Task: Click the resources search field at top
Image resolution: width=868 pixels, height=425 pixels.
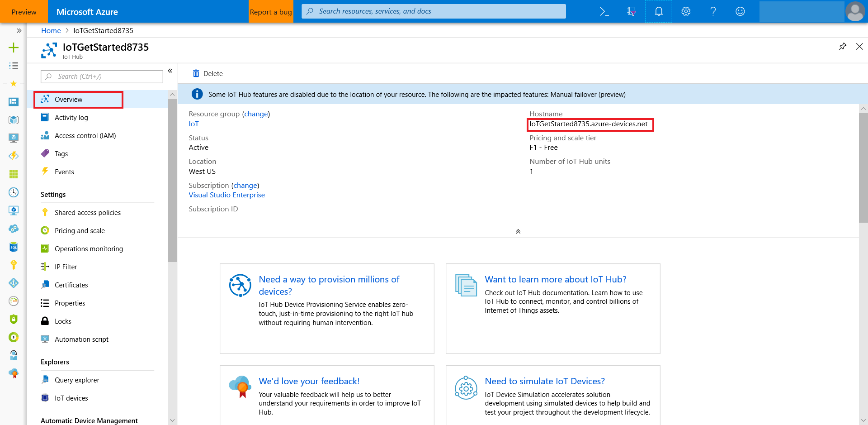Action: [x=433, y=11]
